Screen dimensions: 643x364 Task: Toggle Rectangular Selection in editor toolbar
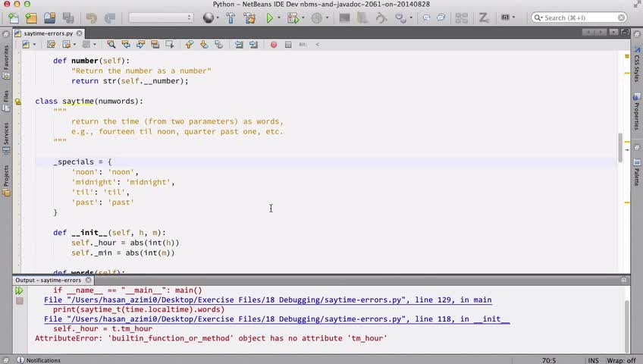pyautogui.click(x=169, y=44)
